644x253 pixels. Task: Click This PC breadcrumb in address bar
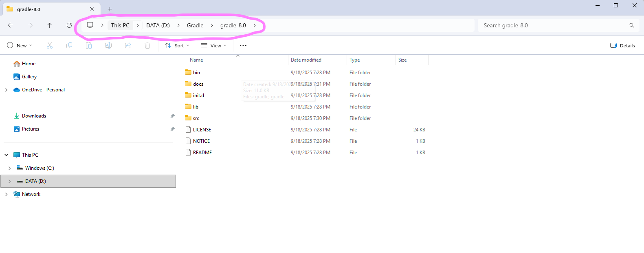coord(120,25)
